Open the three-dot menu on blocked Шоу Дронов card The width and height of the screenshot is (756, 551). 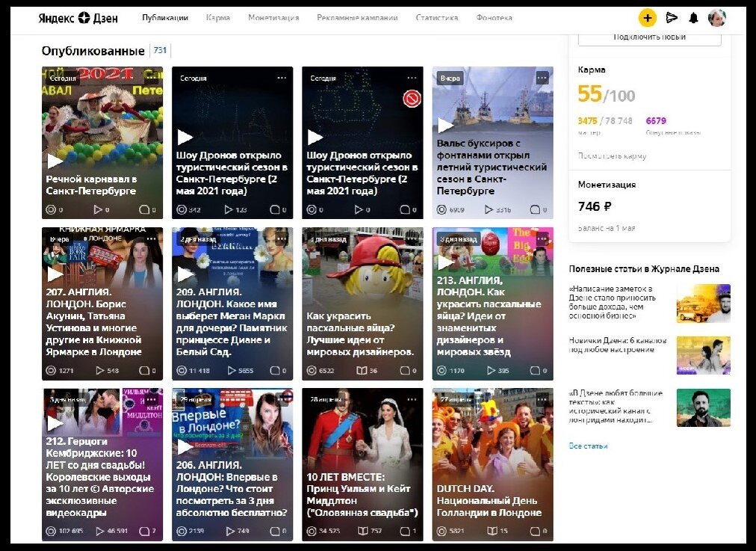[x=412, y=79]
